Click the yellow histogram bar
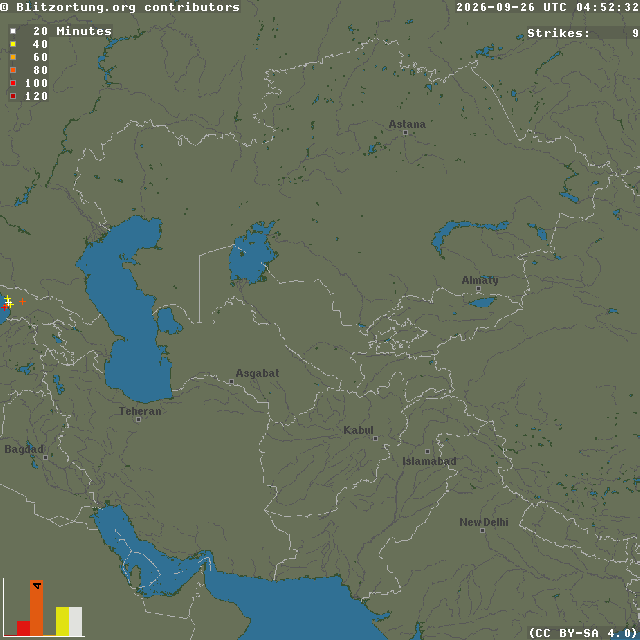Image resolution: width=640 pixels, height=640 pixels. click(62, 621)
